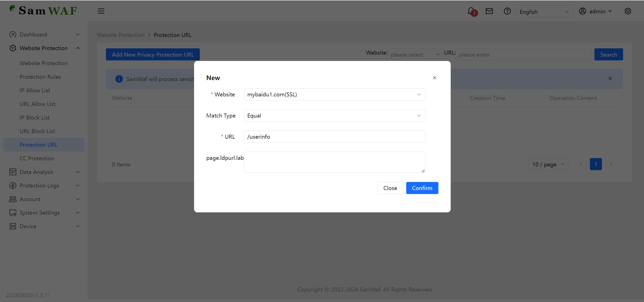
Task: Open the Match Type dropdown
Action: (334, 116)
